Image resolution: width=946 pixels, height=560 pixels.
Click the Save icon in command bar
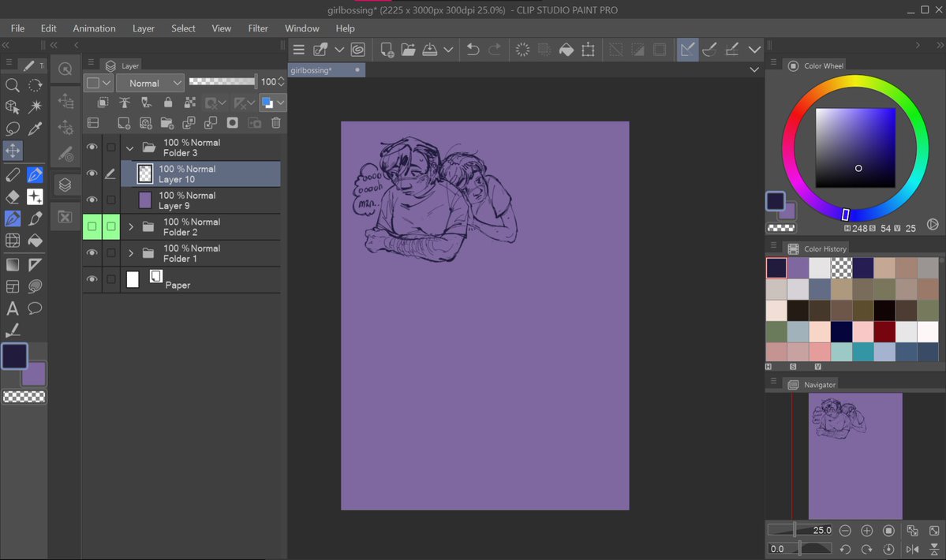click(429, 50)
